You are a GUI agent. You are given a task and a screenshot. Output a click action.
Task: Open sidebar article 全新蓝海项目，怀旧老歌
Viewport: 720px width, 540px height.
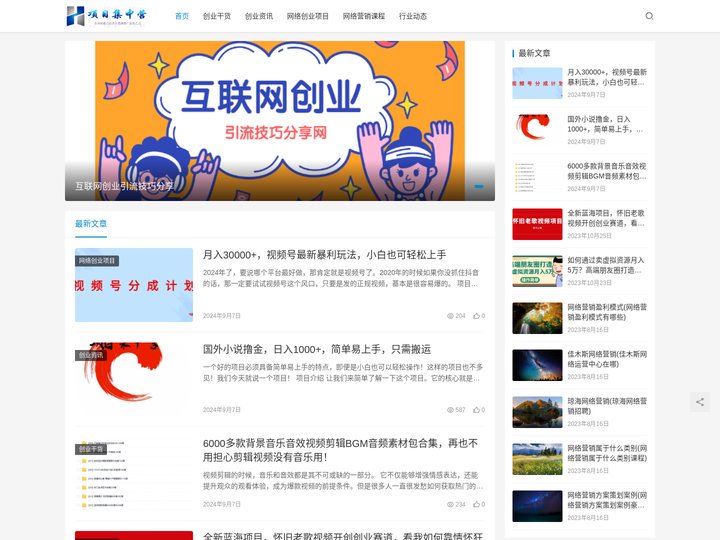click(x=606, y=218)
